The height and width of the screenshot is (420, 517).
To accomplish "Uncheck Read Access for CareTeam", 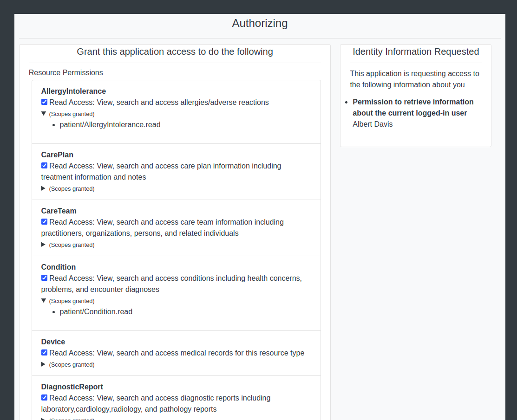I will tap(44, 221).
